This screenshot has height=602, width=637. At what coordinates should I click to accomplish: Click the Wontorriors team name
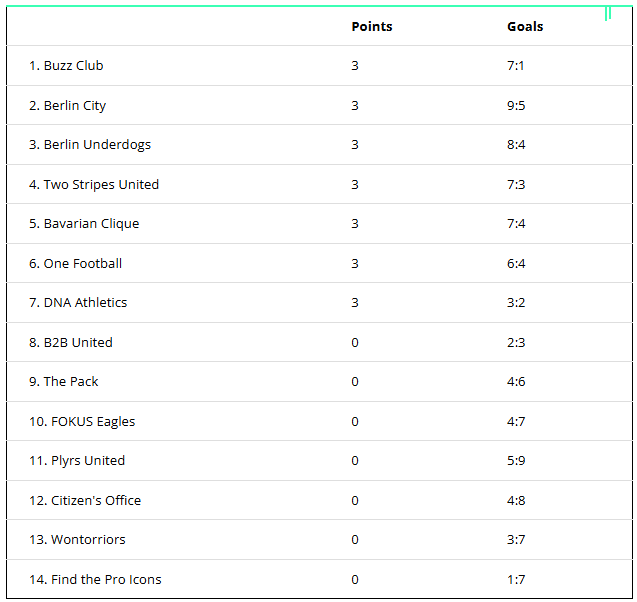(77, 540)
